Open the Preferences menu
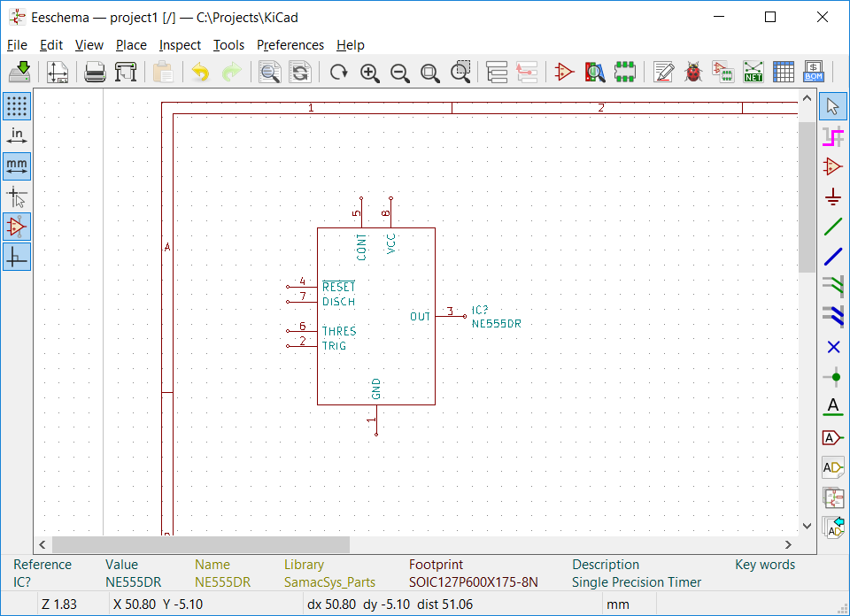Viewport: 850px width, 616px height. point(290,45)
